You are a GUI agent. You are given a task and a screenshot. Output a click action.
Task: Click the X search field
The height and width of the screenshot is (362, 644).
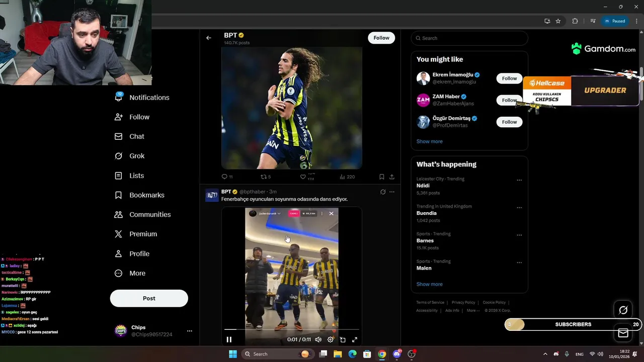coord(469,38)
